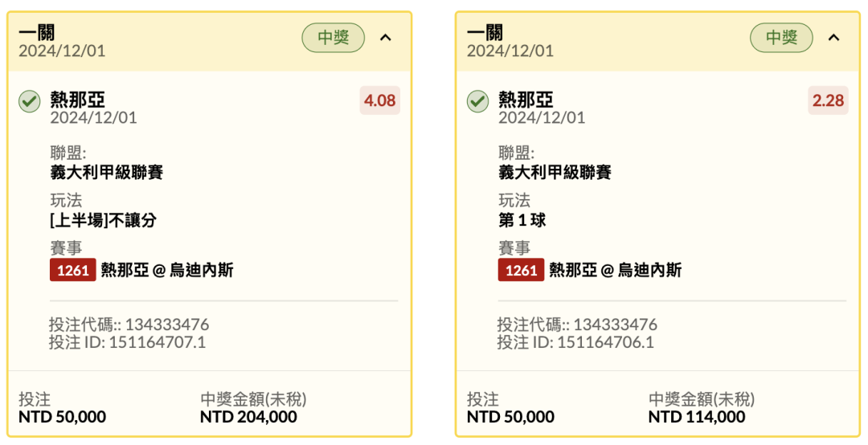The height and width of the screenshot is (445, 868).
Task: Select the 2.28 odds badge
Action: pos(828,100)
